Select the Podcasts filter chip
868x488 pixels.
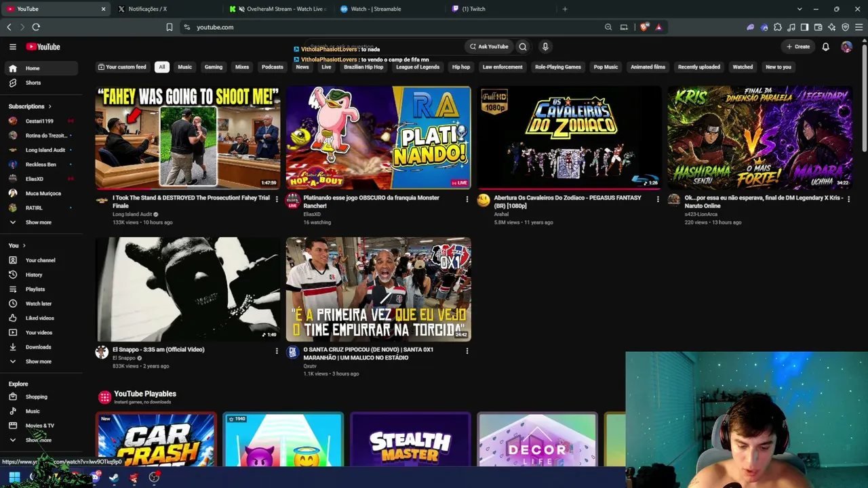(x=273, y=67)
